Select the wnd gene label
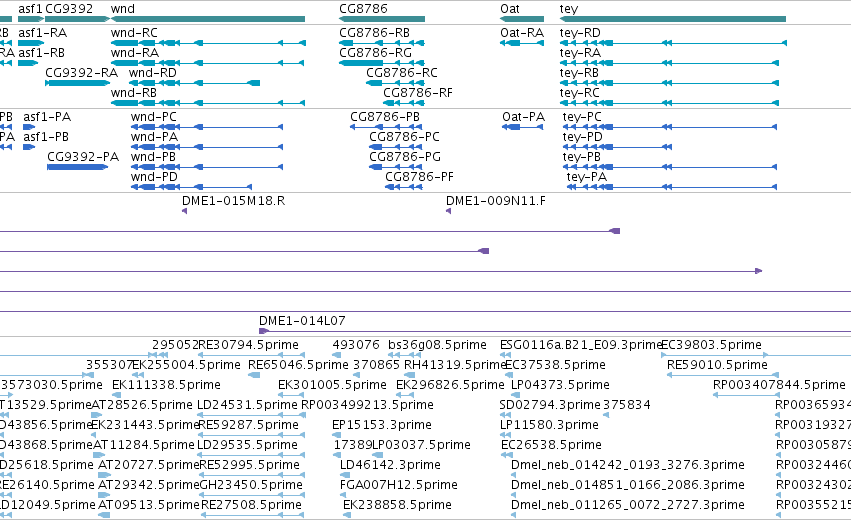This screenshot has height=520, width=851. (123, 9)
